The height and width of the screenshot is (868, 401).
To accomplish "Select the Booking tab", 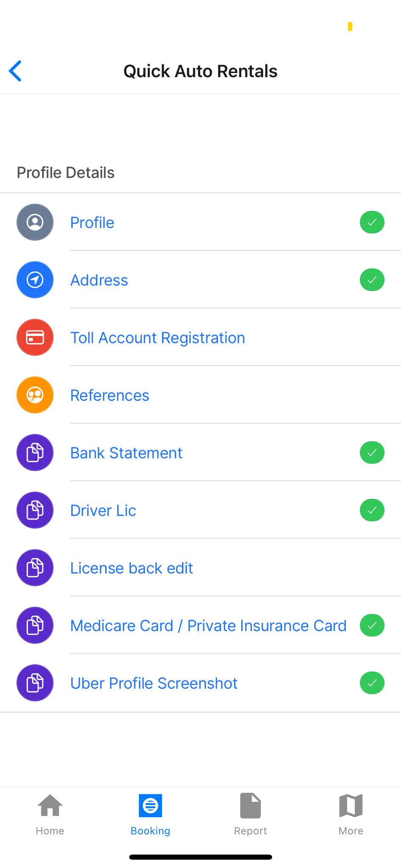I will point(150,815).
